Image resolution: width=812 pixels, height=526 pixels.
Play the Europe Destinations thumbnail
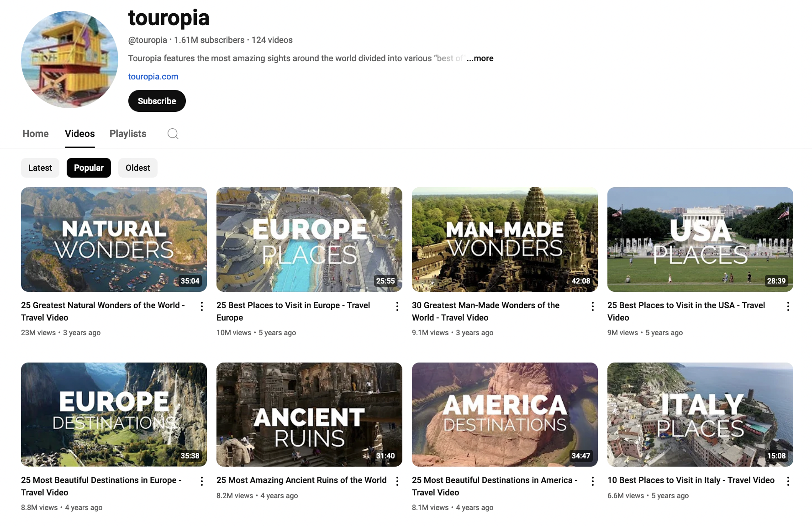[x=114, y=415]
